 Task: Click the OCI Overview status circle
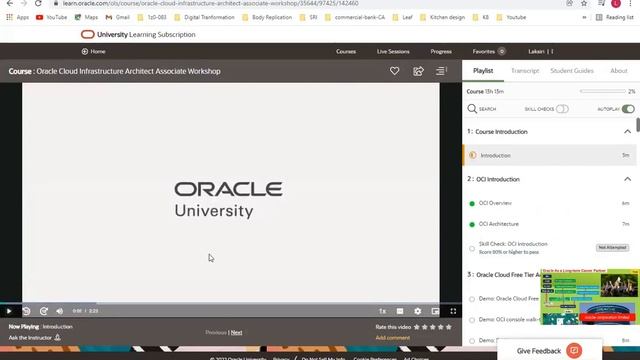pos(472,203)
